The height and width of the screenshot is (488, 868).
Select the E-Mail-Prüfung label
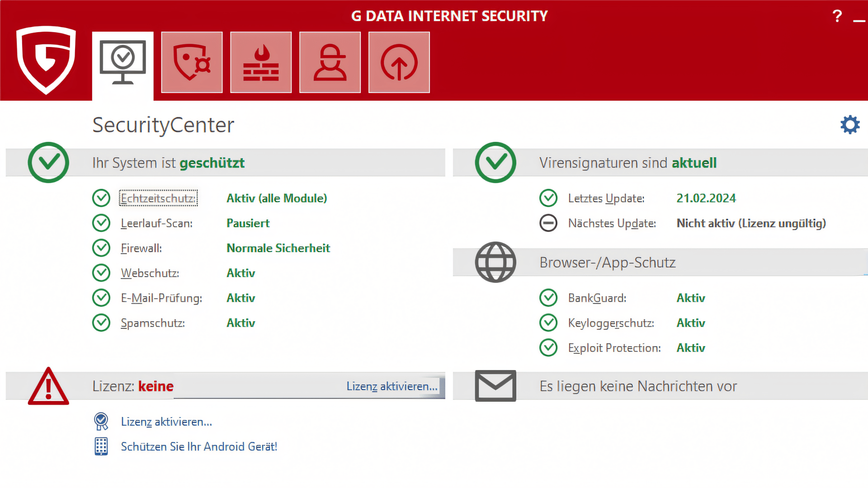161,298
